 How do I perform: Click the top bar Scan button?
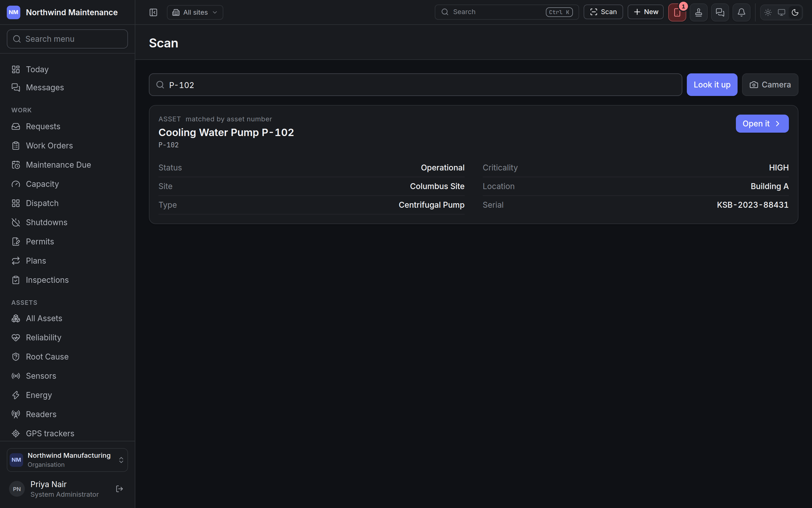click(x=603, y=12)
